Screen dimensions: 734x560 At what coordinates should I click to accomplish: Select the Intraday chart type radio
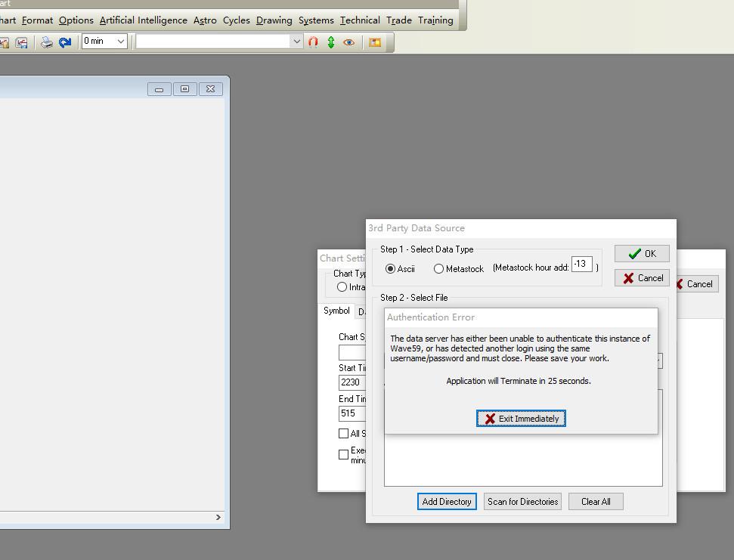tap(342, 287)
